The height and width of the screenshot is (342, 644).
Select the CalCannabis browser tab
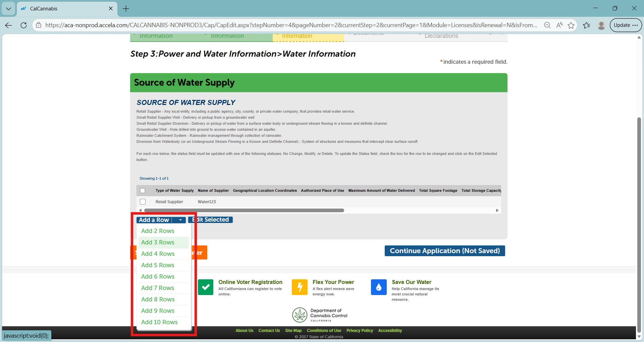pos(67,9)
